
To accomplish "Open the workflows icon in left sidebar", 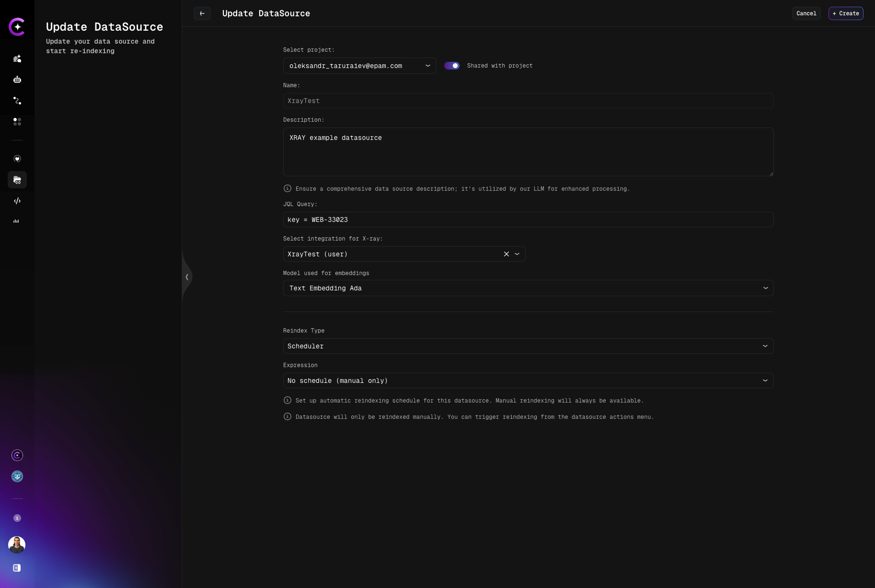I will (17, 101).
